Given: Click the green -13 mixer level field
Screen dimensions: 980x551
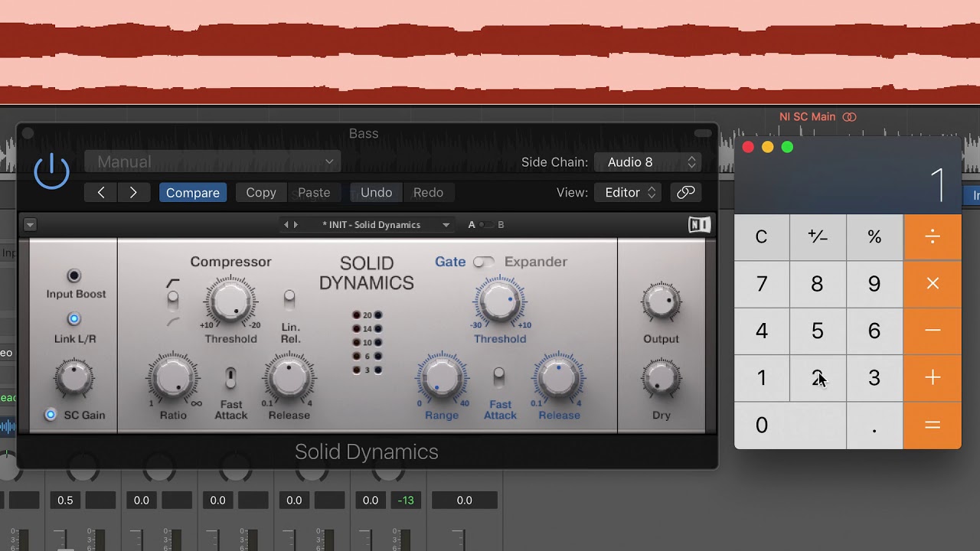Looking at the screenshot, I should pyautogui.click(x=406, y=500).
